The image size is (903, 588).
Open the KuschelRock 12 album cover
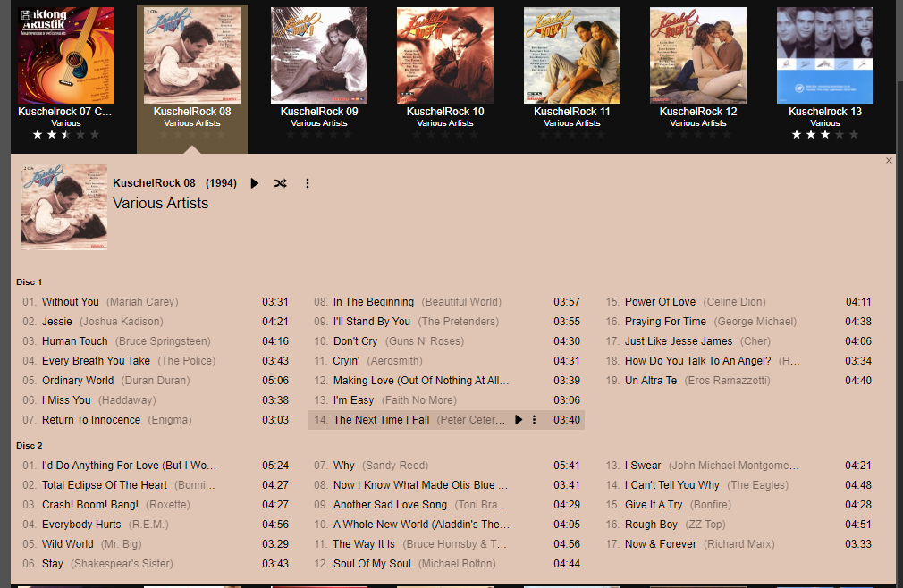click(x=698, y=55)
